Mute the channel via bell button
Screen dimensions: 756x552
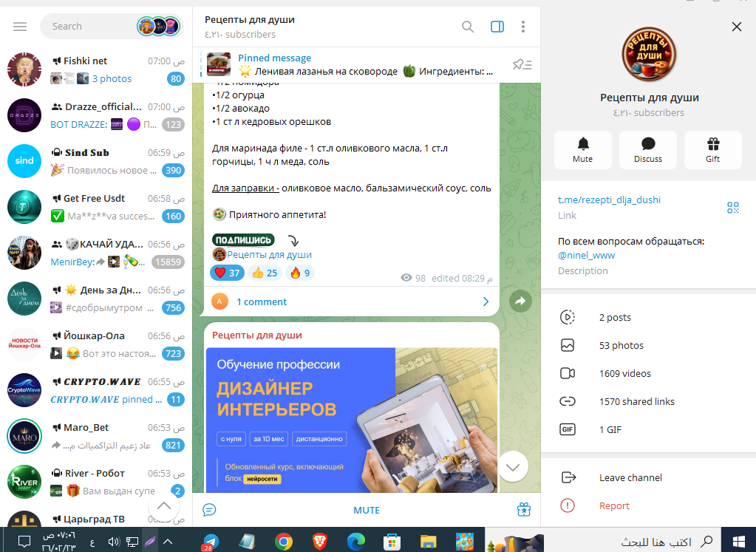pyautogui.click(x=583, y=150)
